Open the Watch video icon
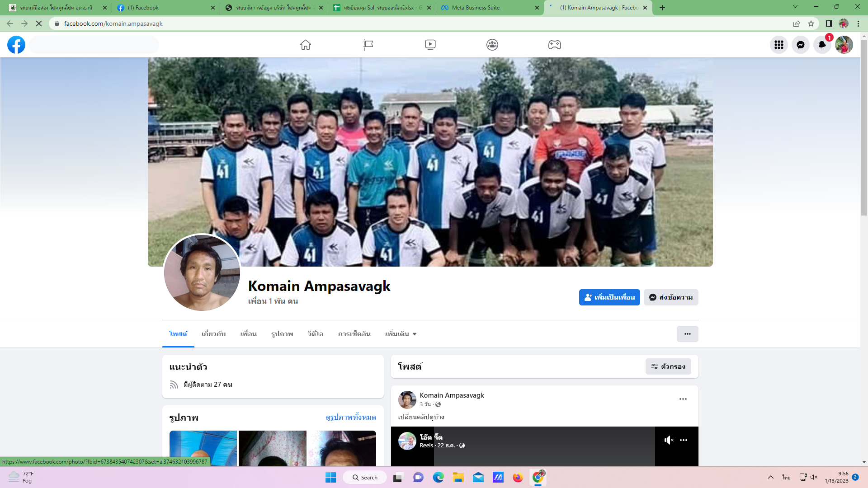The image size is (868, 488). tap(430, 45)
